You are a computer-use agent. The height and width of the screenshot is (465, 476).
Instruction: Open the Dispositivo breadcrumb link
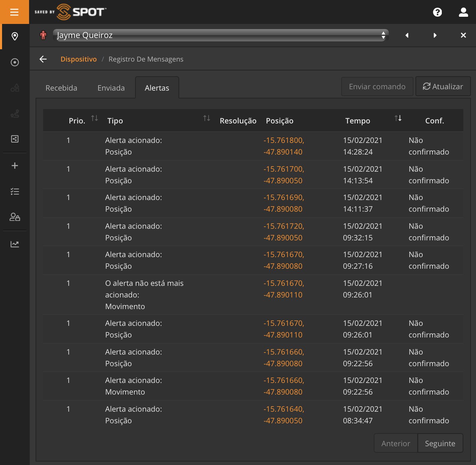[x=79, y=59]
